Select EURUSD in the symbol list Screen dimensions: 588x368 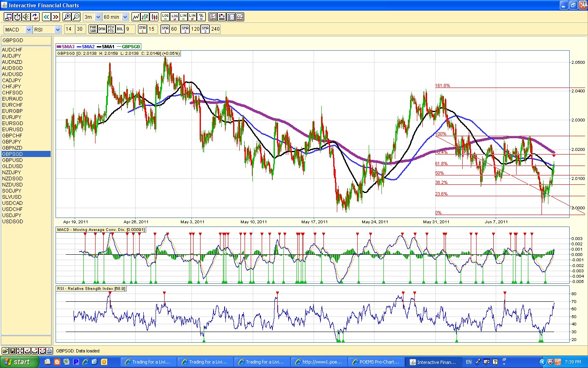(x=26, y=130)
